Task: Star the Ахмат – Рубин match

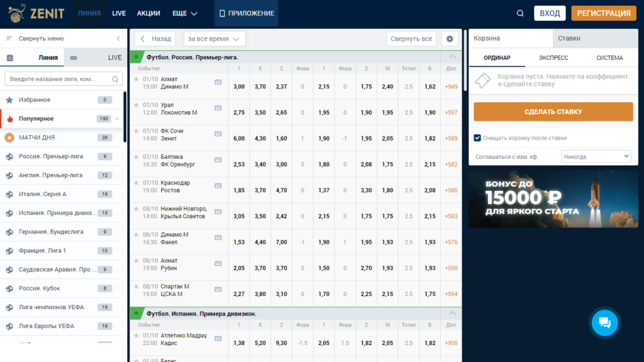Action: (x=136, y=261)
